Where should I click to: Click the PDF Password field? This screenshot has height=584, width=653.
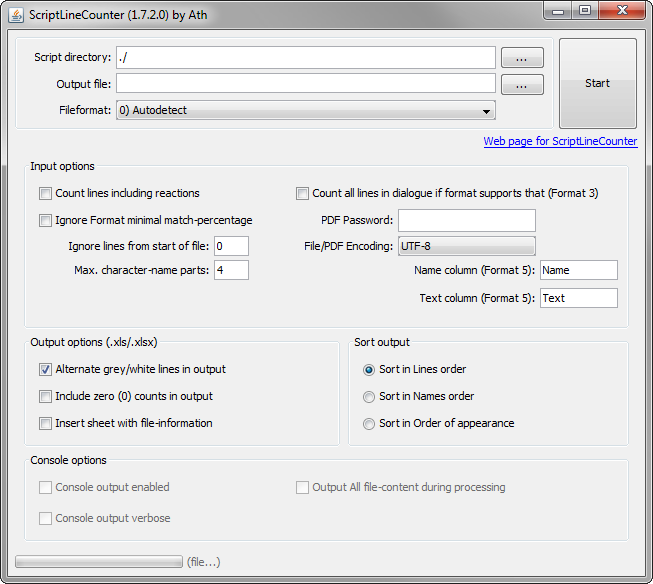(467, 220)
